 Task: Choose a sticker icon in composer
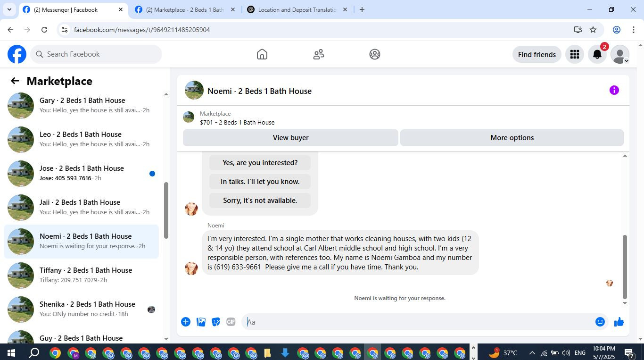click(x=216, y=322)
